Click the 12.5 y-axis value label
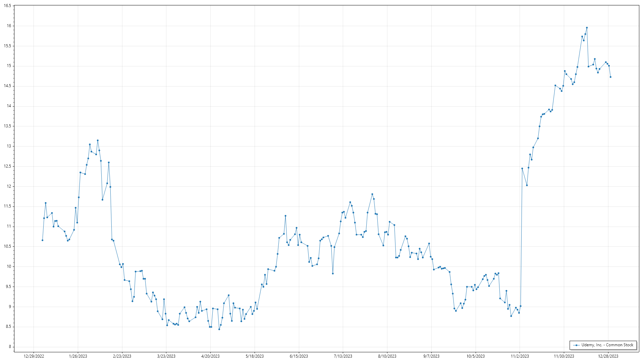644x362 pixels. point(7,166)
